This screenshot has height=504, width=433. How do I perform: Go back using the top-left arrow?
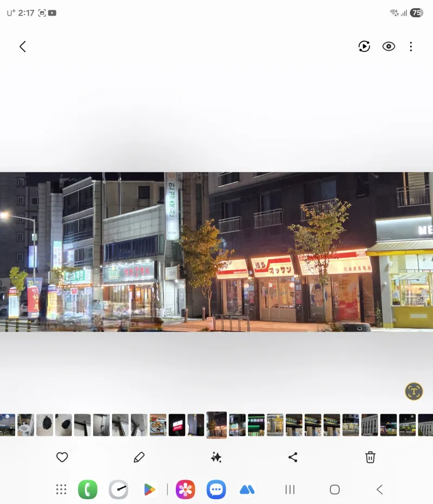[23, 47]
